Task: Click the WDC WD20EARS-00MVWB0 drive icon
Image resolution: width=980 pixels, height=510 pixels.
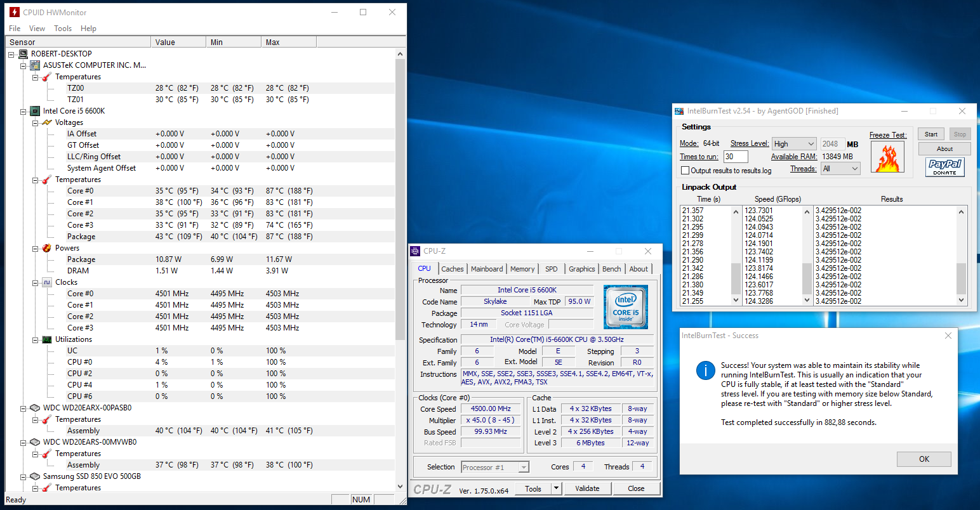Action: pos(35,442)
